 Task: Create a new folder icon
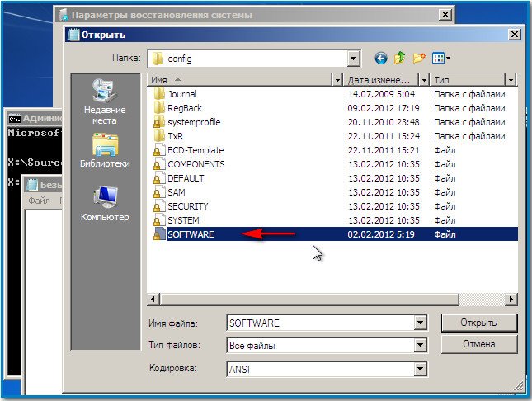pyautogui.click(x=419, y=59)
